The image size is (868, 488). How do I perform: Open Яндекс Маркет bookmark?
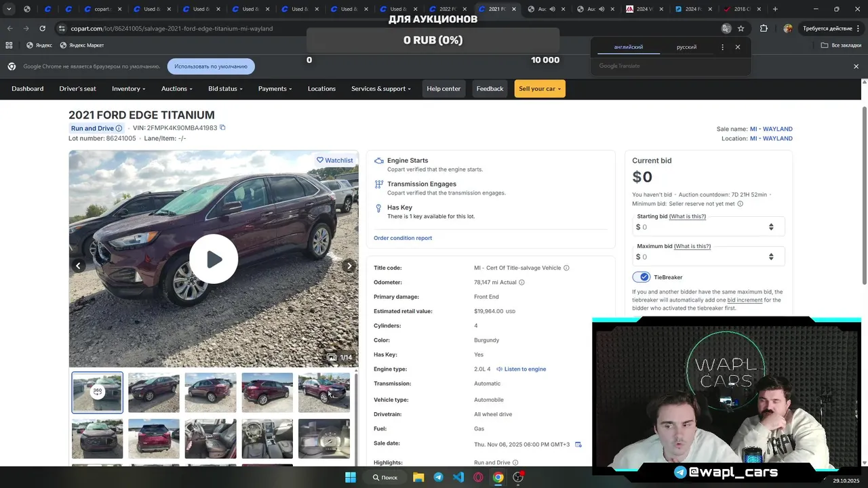click(82, 45)
